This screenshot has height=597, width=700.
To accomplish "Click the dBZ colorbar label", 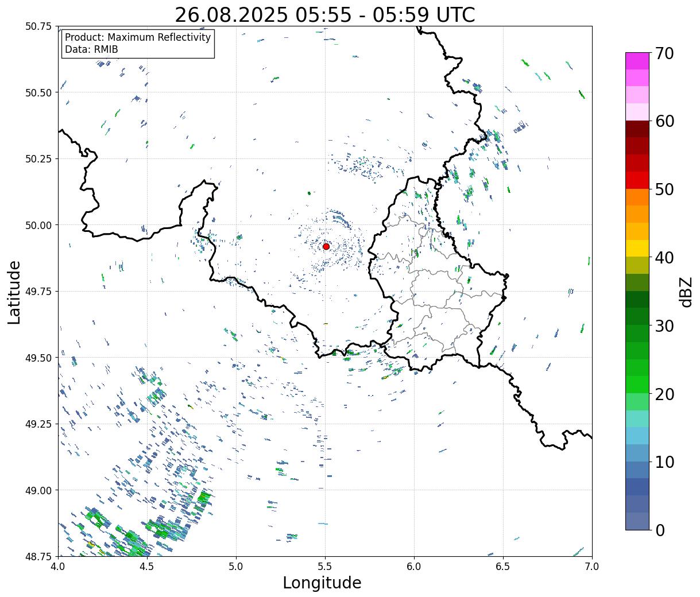I will (x=686, y=292).
